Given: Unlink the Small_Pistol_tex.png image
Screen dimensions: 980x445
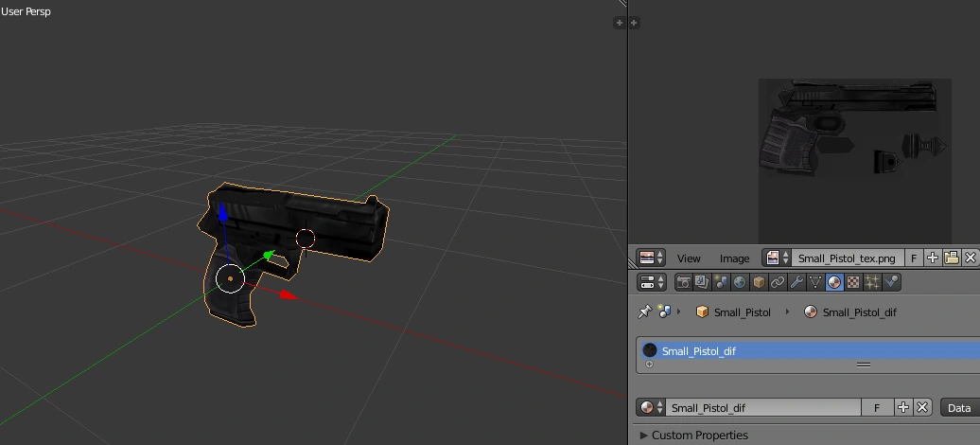Looking at the screenshot, I should pyautogui.click(x=970, y=258).
